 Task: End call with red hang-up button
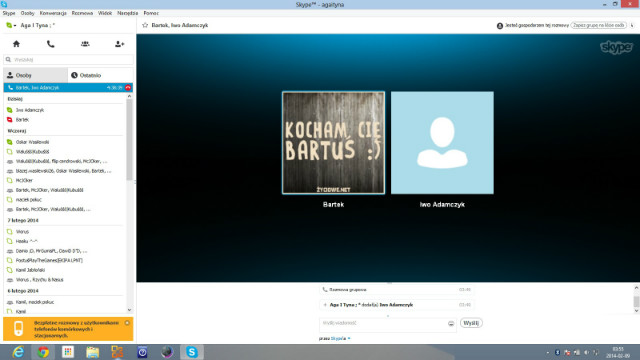coord(128,88)
